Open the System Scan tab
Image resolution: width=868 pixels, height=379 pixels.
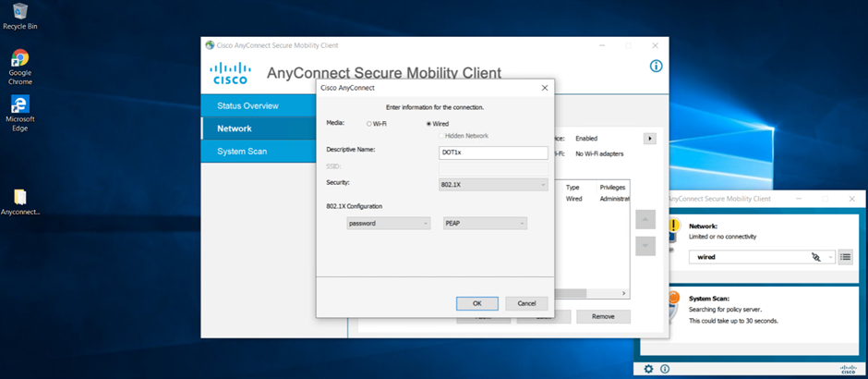(x=259, y=152)
